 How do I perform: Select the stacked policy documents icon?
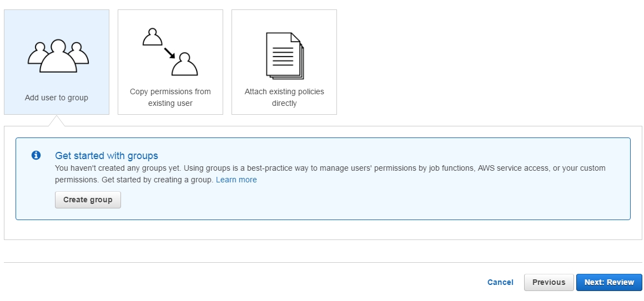[284, 56]
